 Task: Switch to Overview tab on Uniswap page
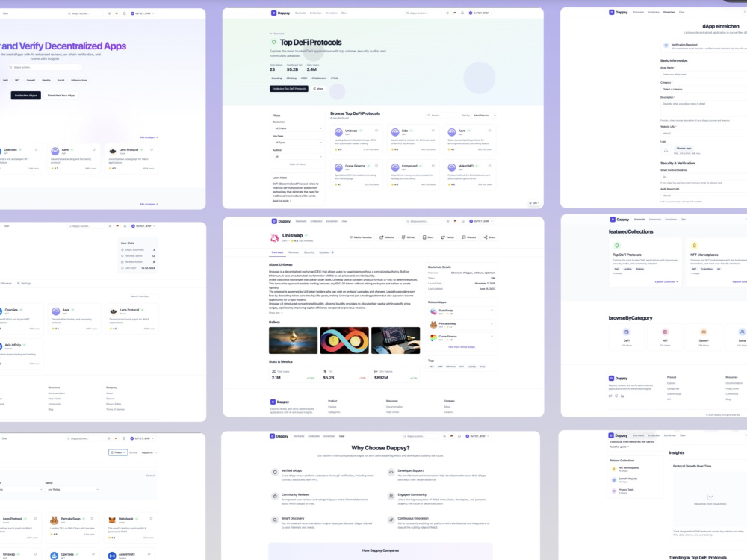(x=277, y=252)
